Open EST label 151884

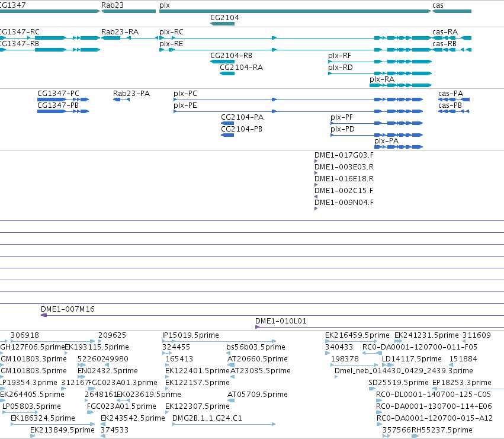click(463, 359)
